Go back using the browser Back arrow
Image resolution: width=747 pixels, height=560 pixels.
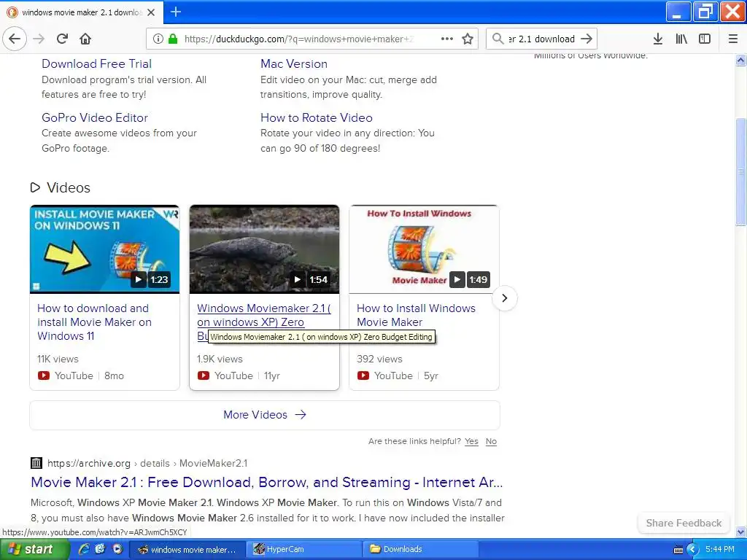click(15, 39)
